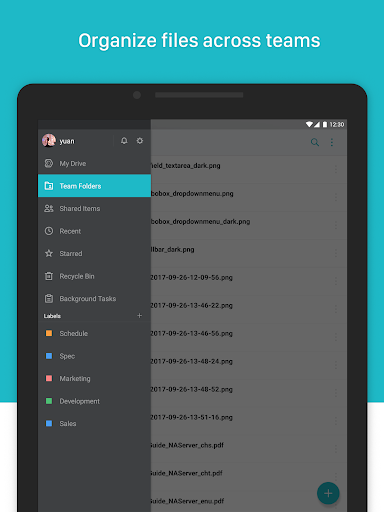The height and width of the screenshot is (512, 384).
Task: Tap the yuan profile avatar
Action: [x=49, y=141]
